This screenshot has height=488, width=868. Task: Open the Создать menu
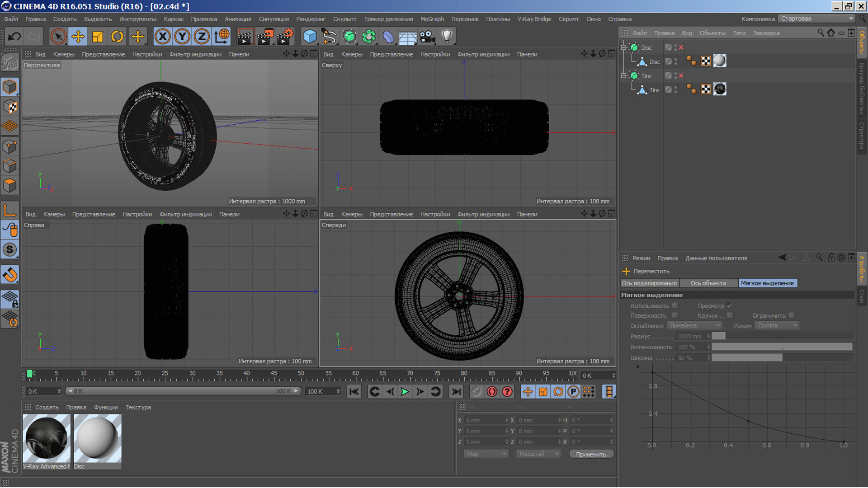click(65, 19)
